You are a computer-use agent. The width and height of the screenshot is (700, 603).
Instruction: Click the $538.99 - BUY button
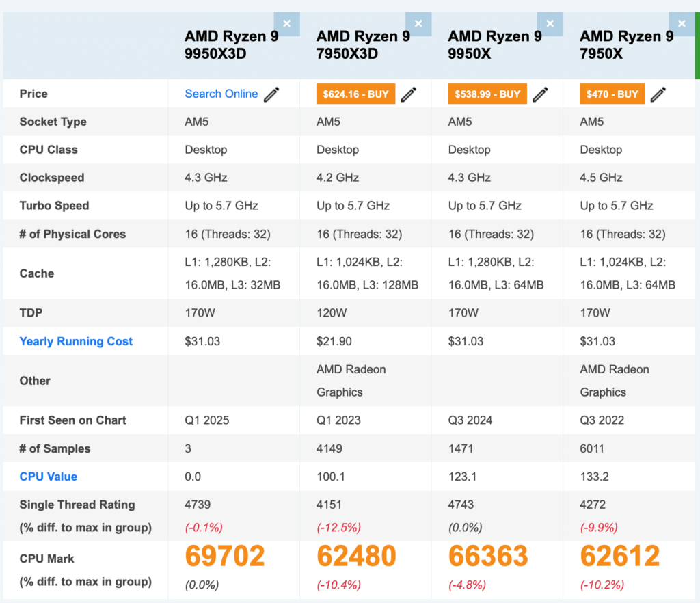(487, 94)
